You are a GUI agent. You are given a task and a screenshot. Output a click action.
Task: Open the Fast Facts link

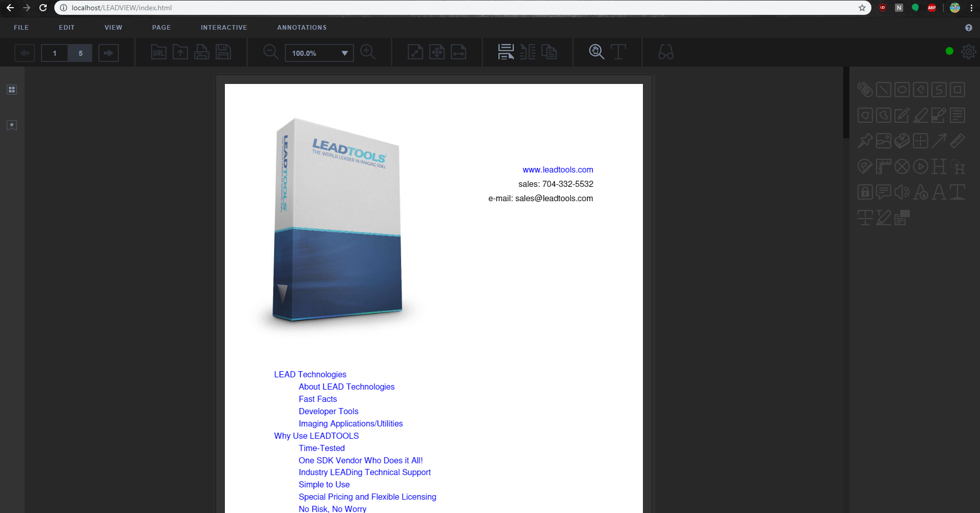(318, 399)
